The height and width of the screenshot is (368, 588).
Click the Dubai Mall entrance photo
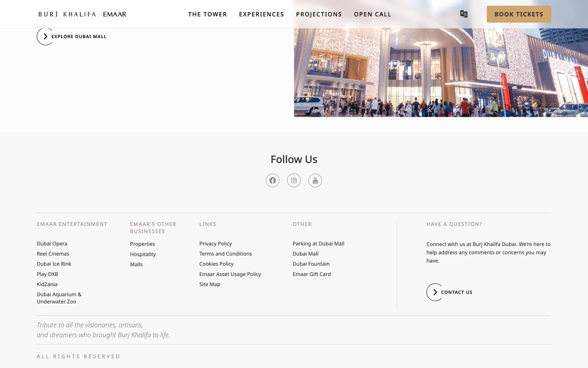point(441,72)
